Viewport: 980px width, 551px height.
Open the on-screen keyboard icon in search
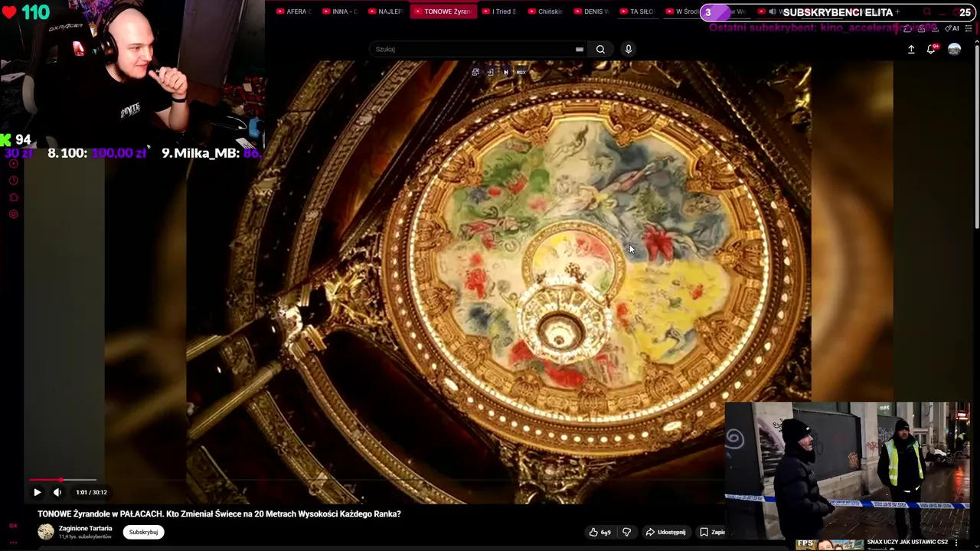click(x=580, y=49)
